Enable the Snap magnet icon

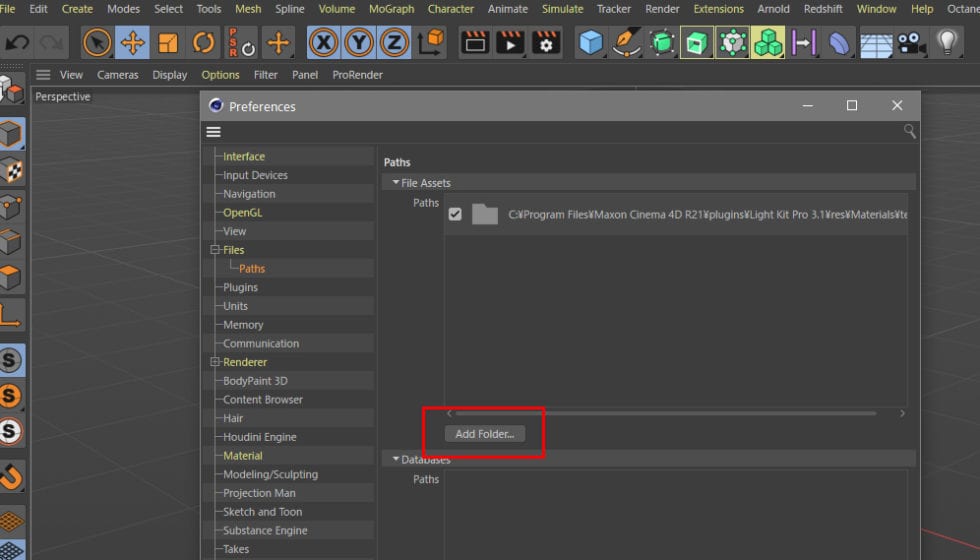click(11, 476)
